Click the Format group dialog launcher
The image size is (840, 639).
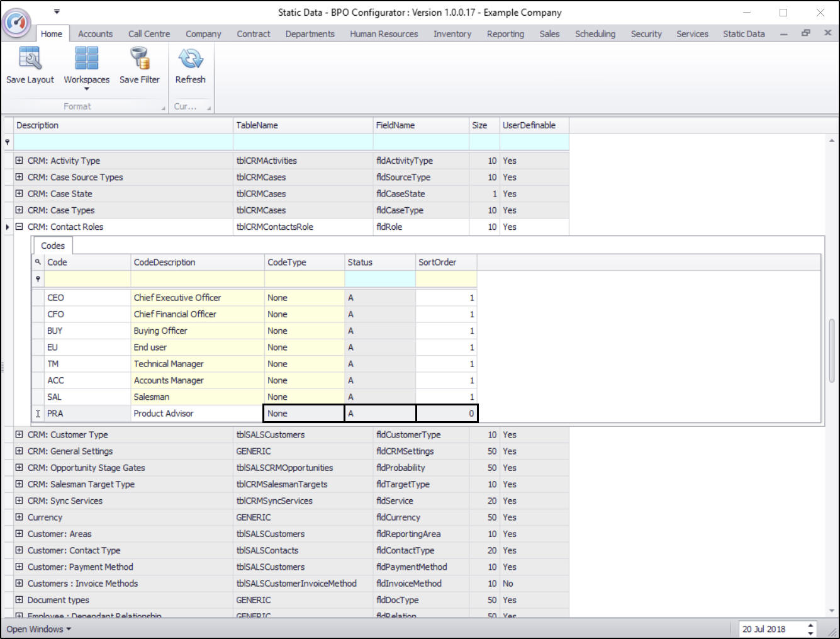tap(164, 108)
